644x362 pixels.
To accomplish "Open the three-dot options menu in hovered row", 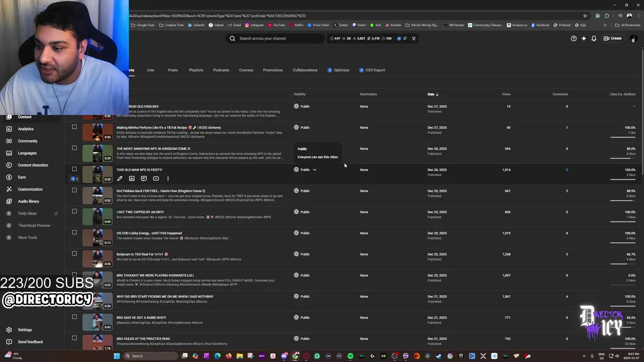I will 168,178.
